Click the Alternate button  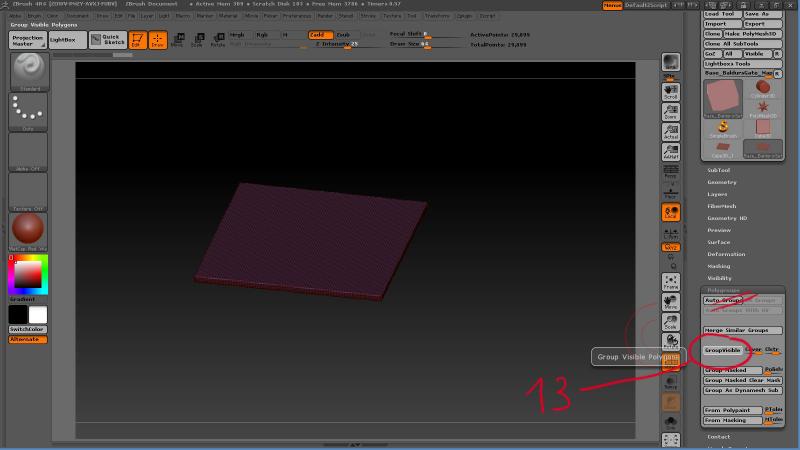[28, 339]
